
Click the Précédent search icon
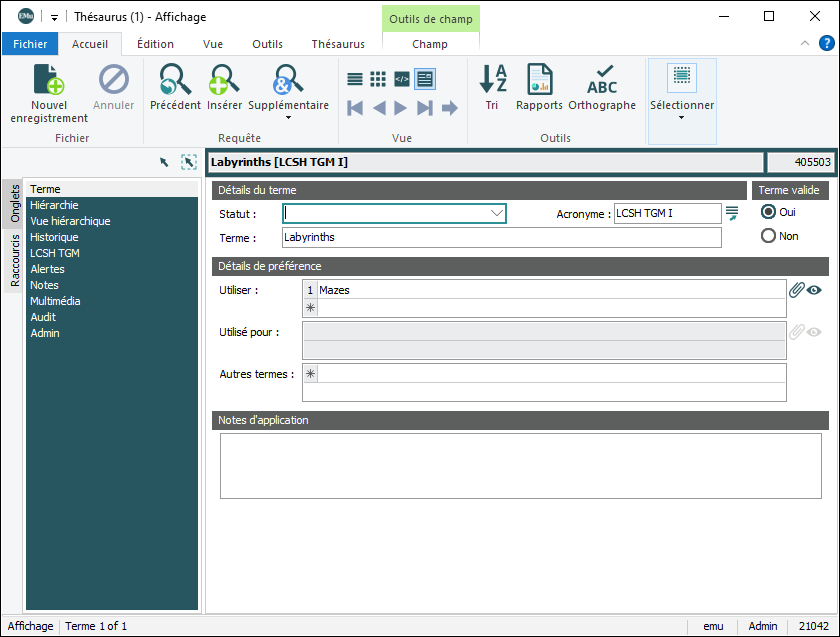(x=175, y=79)
